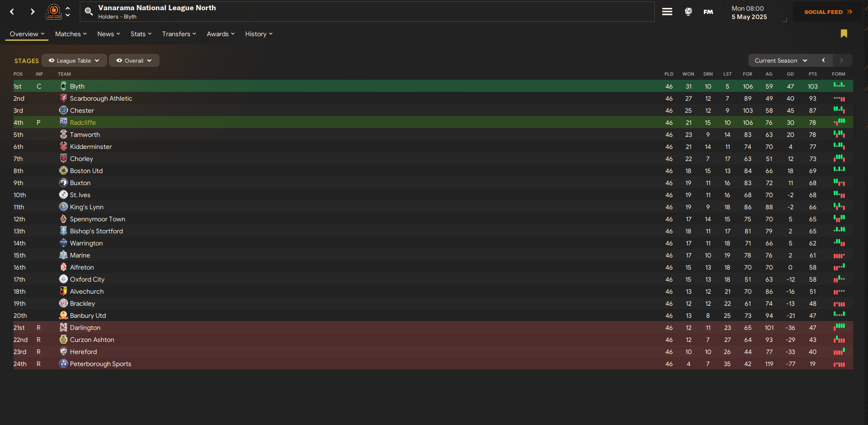Screen dimensions: 868x425
Task: Expand the club switcher up-down chevron
Action: (x=68, y=12)
